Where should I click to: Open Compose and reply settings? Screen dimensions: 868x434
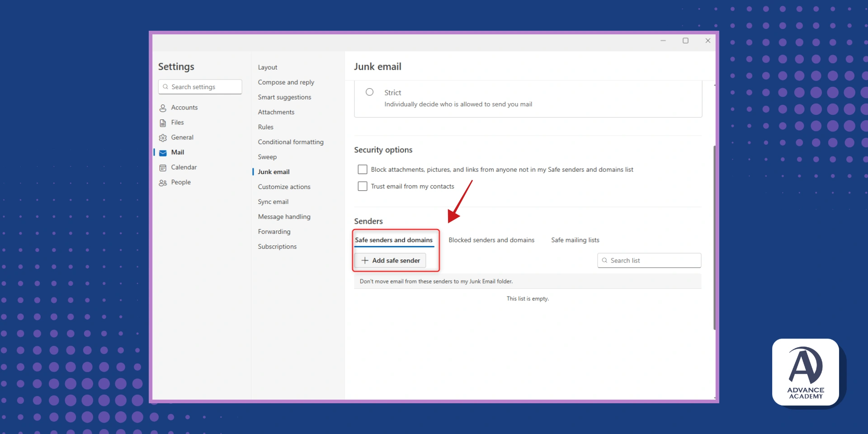(x=286, y=82)
